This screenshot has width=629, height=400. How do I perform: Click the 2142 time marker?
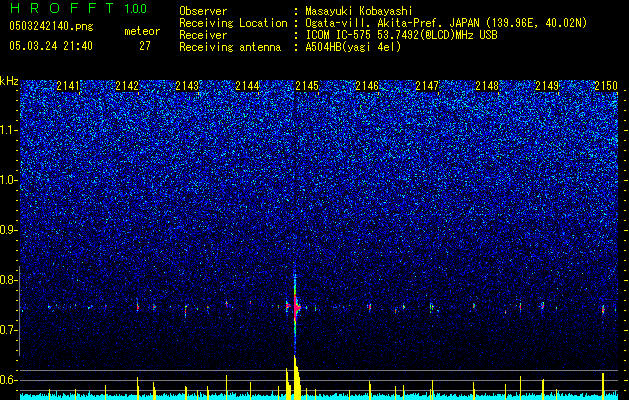[127, 85]
